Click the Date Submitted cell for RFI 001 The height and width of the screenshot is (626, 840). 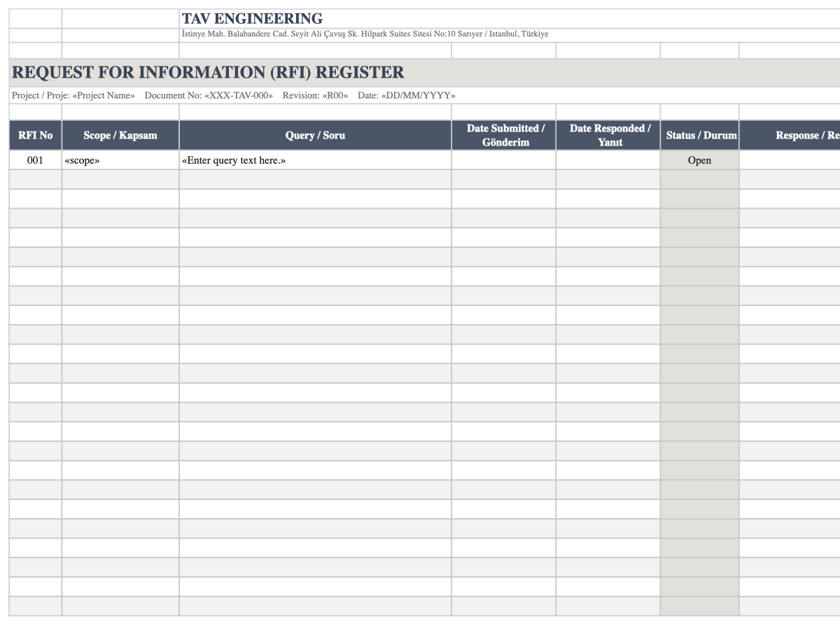[x=504, y=160]
